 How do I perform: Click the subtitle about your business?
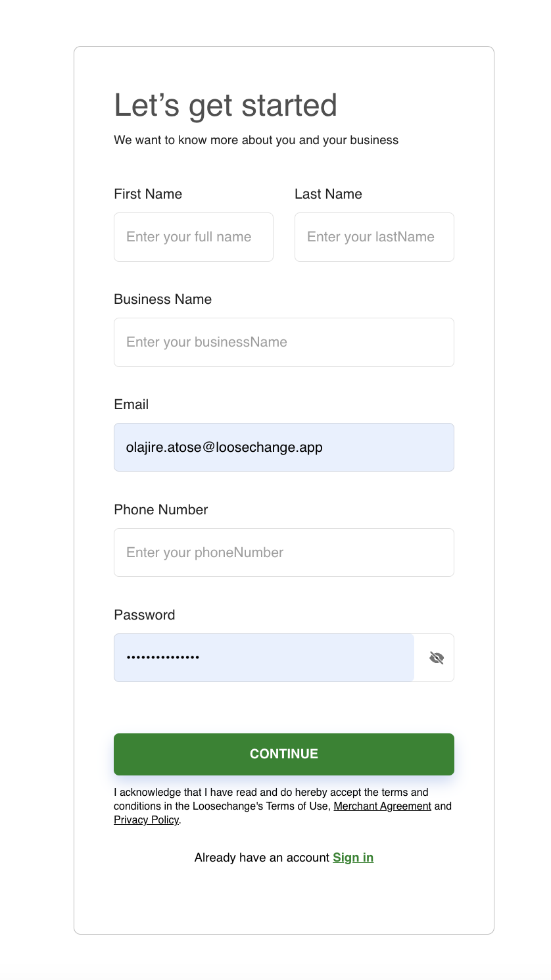[256, 140]
